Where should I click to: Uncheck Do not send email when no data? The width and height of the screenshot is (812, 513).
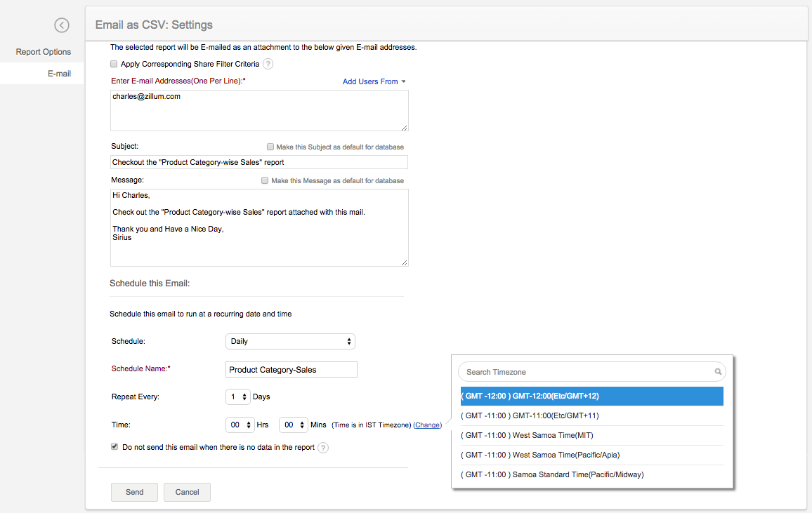[x=114, y=446]
